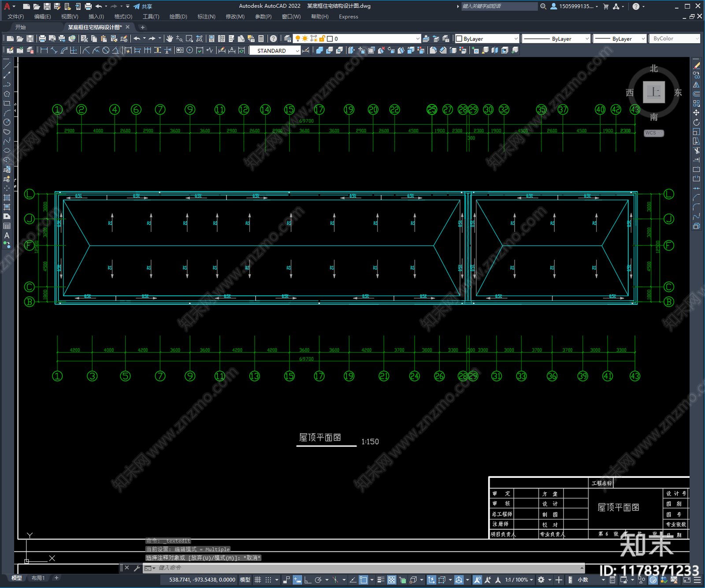Select the Line tool in draw toolbar
The width and height of the screenshot is (705, 588).
click(x=7, y=65)
